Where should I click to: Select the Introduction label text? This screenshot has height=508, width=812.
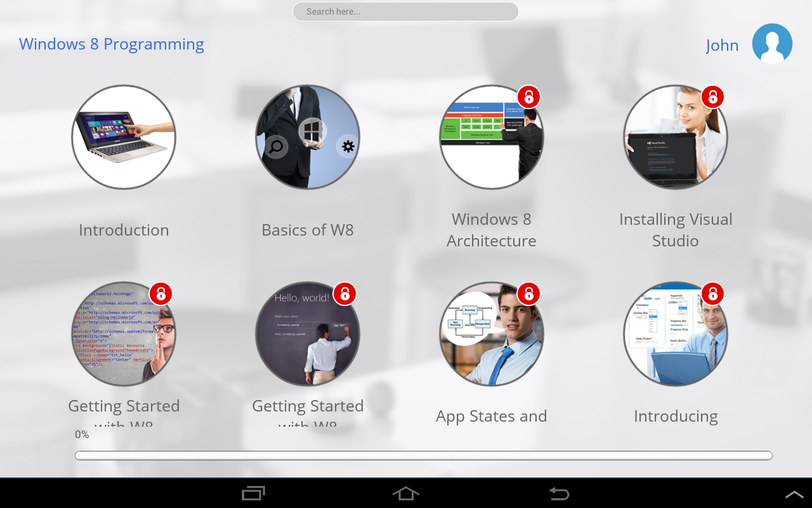coord(124,230)
